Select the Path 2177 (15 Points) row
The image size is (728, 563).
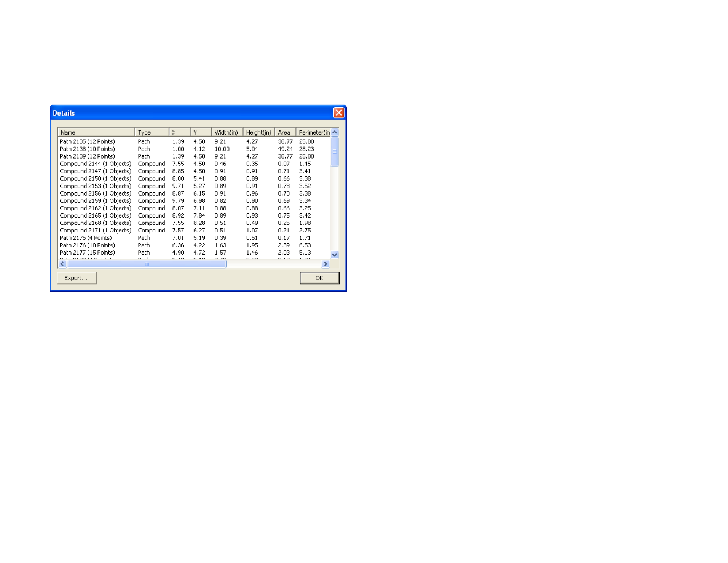coord(87,253)
